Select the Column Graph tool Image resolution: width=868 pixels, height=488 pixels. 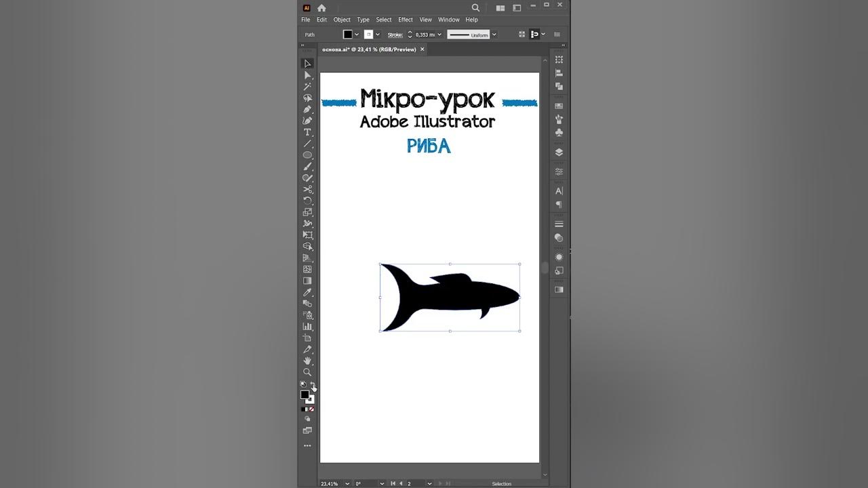tap(307, 327)
